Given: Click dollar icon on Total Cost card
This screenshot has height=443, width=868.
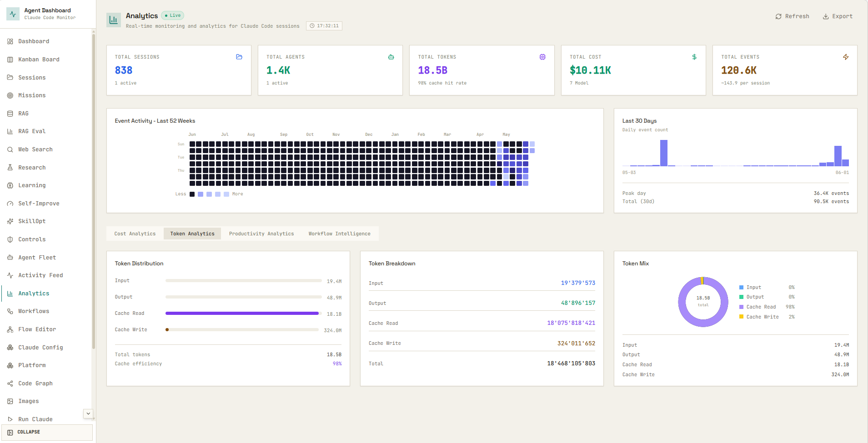Looking at the screenshot, I should click(x=694, y=57).
